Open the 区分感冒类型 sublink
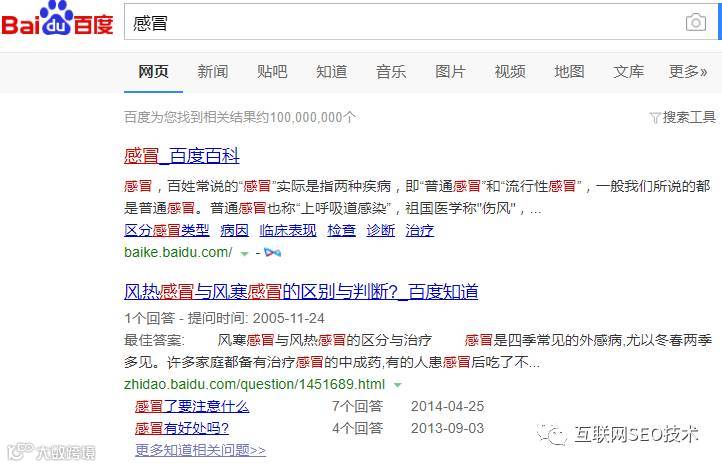The width and height of the screenshot is (722, 467). click(x=167, y=230)
